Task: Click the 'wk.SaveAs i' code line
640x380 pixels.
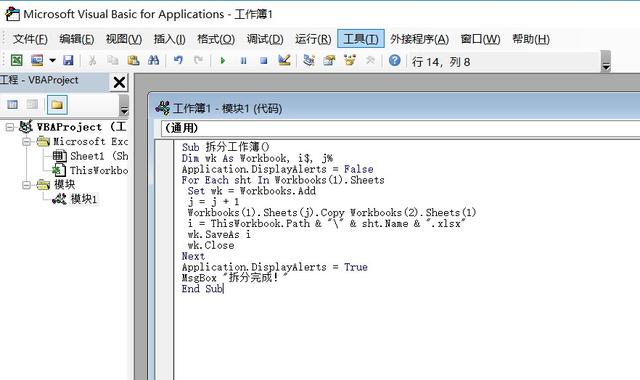Action: [219, 234]
